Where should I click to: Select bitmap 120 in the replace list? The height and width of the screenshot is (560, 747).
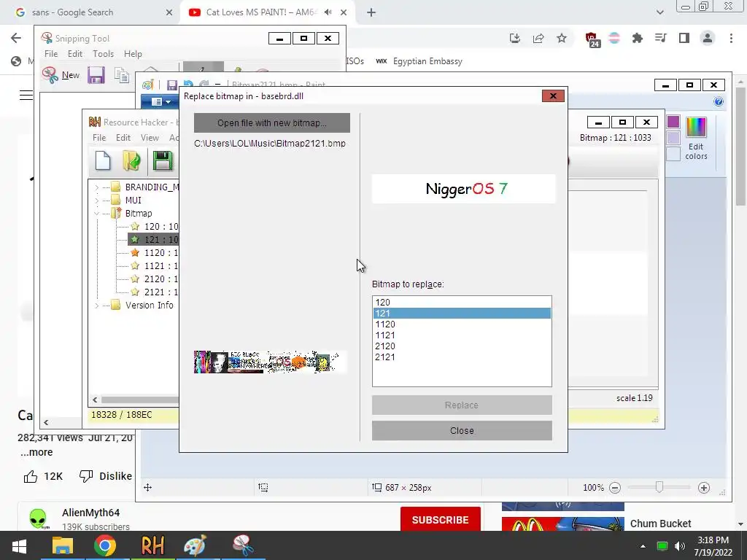coord(462,303)
